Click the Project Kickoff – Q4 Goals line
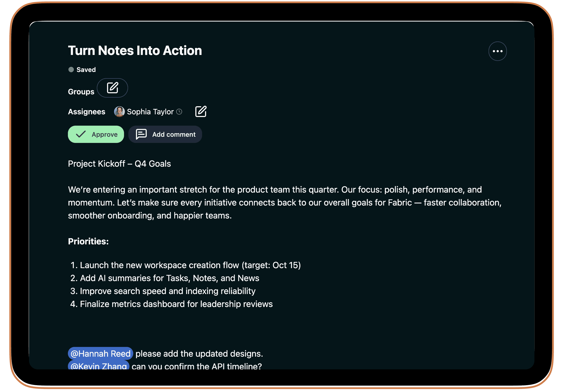This screenshot has width=563, height=392. (119, 164)
